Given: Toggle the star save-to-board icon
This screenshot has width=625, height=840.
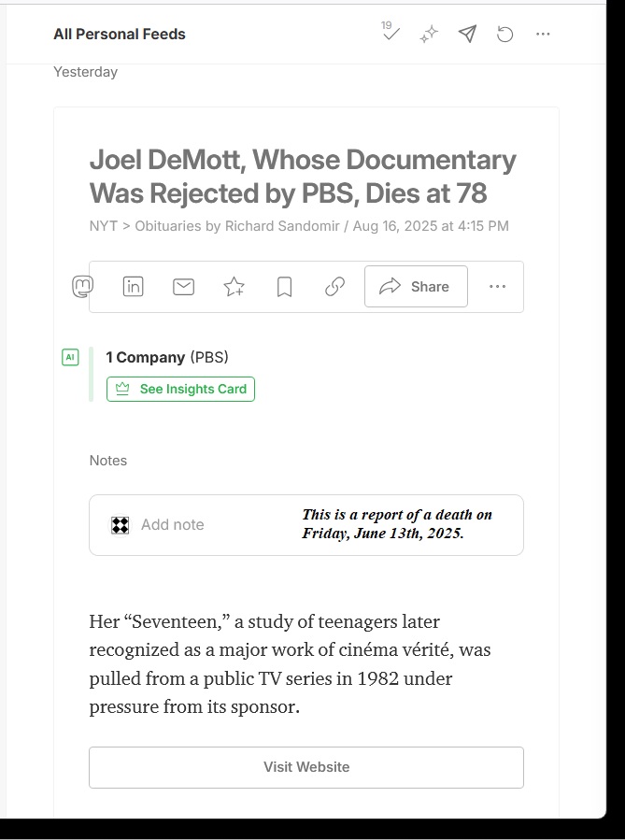Looking at the screenshot, I should pyautogui.click(x=234, y=287).
